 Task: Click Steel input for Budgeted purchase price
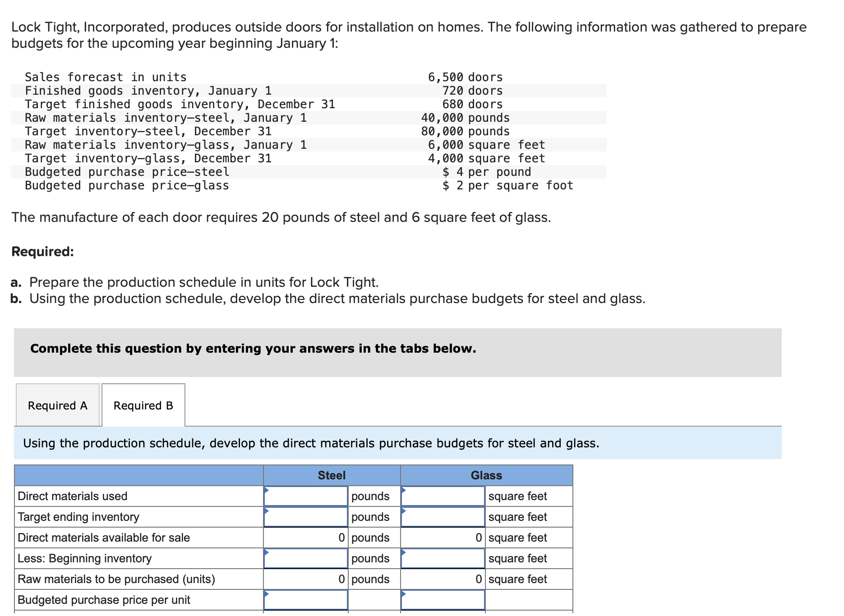point(306,600)
